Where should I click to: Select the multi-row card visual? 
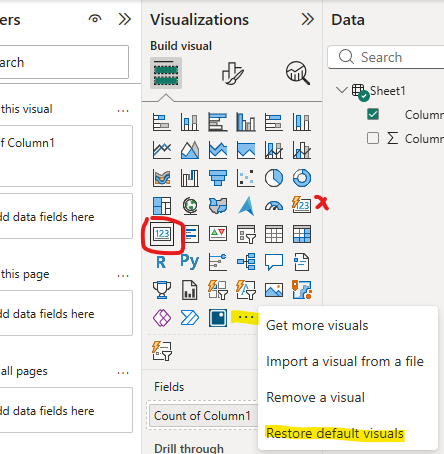[191, 234]
